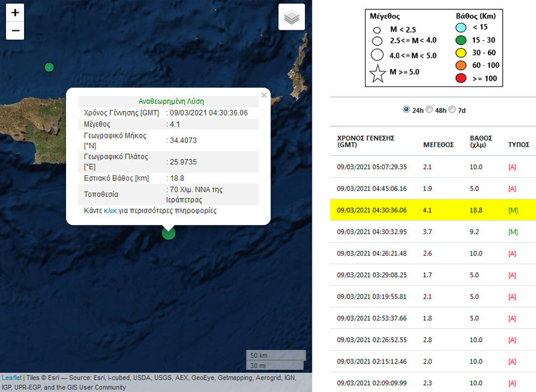Close the earthquake info popup
Screen dimensions: 536x392
click(264, 95)
